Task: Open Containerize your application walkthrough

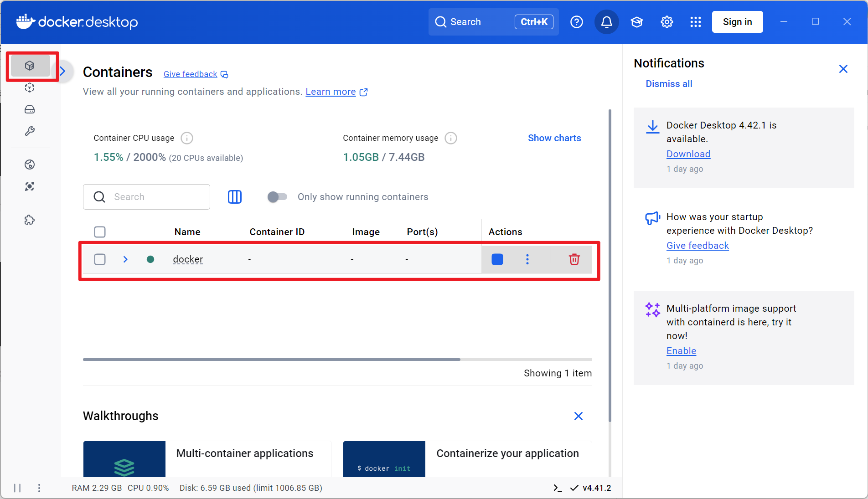Action: coord(468,459)
